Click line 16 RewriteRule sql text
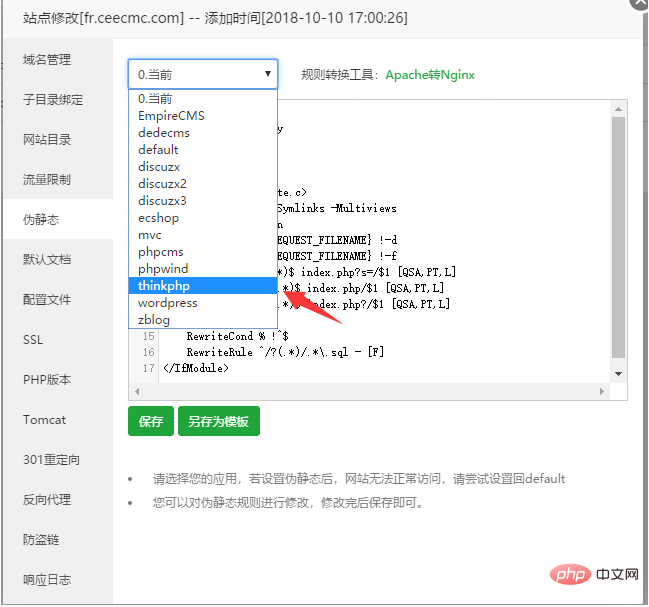649x607 pixels. point(285,352)
